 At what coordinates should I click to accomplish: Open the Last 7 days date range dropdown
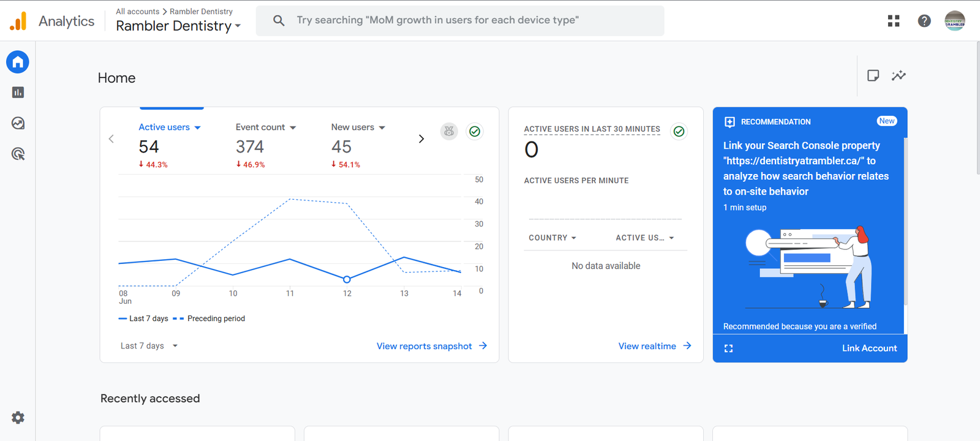point(149,346)
